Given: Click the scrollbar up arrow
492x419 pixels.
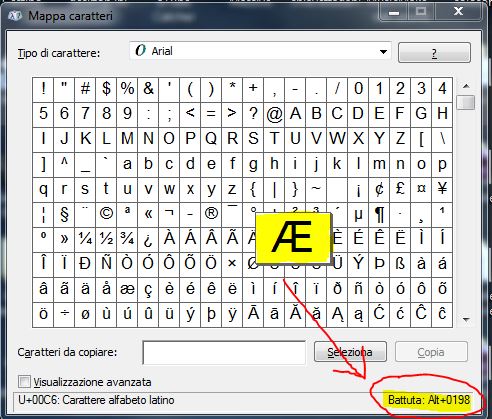Looking at the screenshot, I should tap(466, 86).
